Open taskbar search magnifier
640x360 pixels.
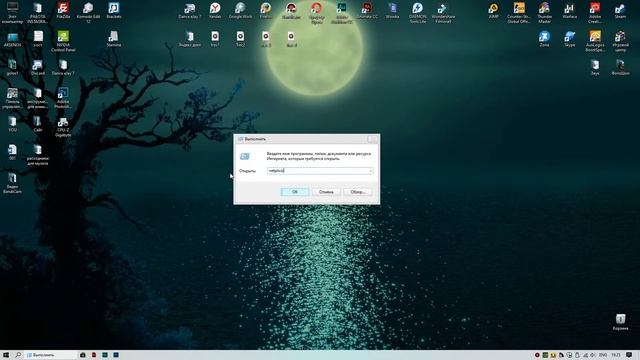(18, 355)
